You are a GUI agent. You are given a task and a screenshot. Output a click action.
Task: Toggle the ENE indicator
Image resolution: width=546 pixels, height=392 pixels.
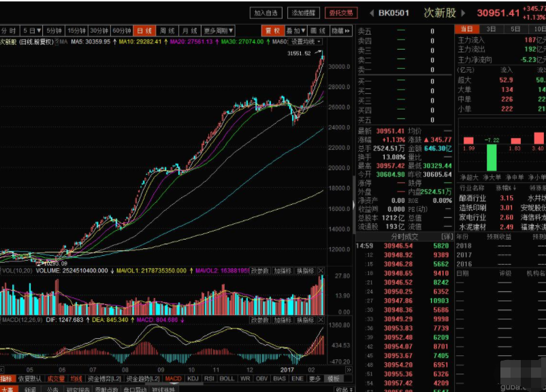coord(297,378)
